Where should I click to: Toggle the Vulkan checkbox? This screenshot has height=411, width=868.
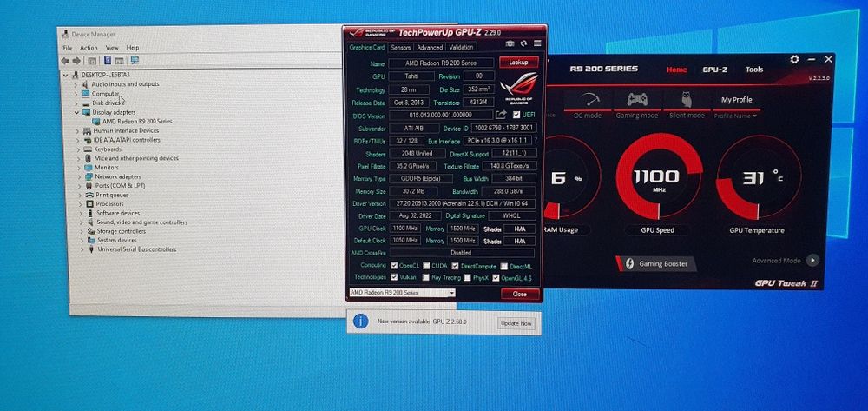tap(394, 277)
